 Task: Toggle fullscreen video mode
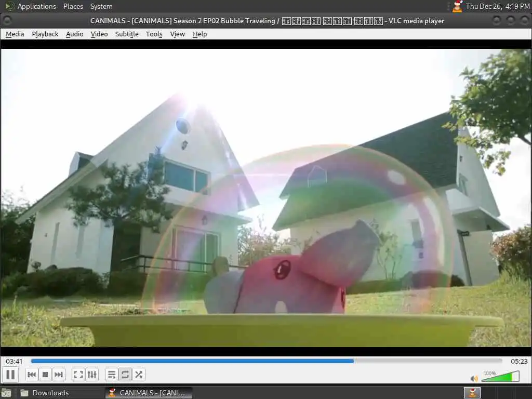point(78,375)
